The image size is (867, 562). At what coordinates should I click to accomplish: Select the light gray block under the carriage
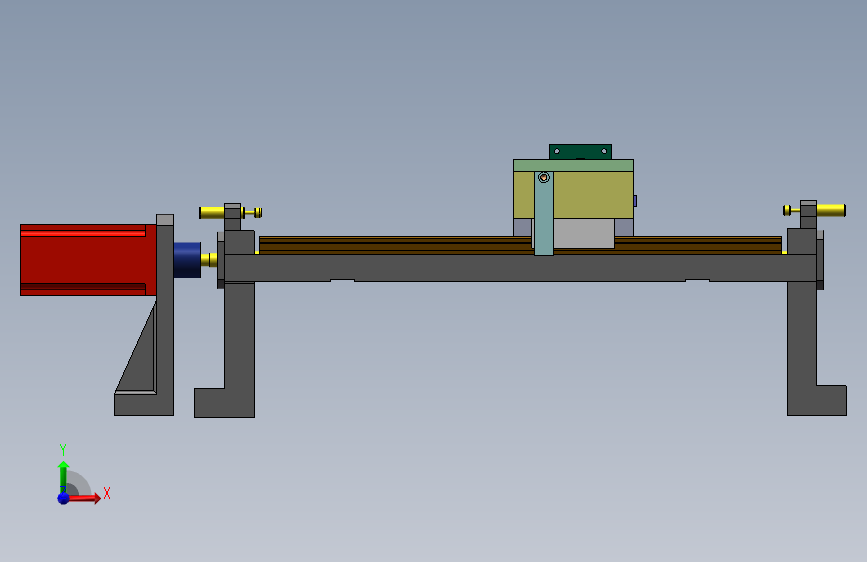click(584, 233)
